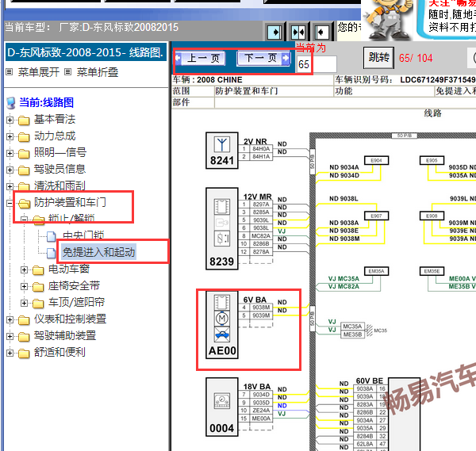This screenshot has width=476, height=451.
Task: Select the 驾驶员信息 tree item
Action: (x=59, y=169)
